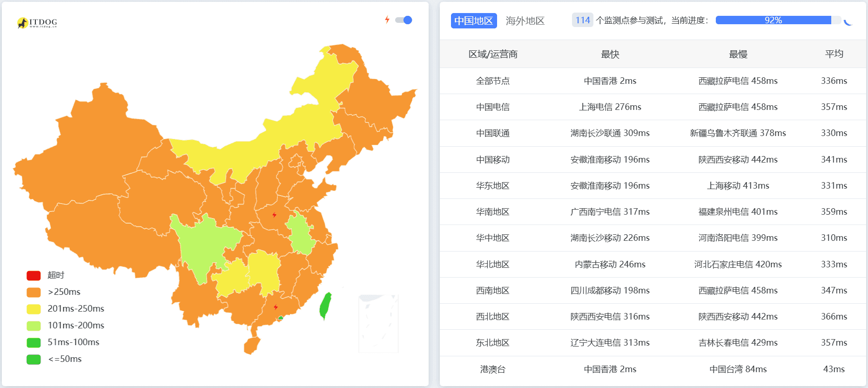Click 中国台湾 84ms cell
Image resolution: width=868 pixels, height=388 pixels.
[x=738, y=369]
